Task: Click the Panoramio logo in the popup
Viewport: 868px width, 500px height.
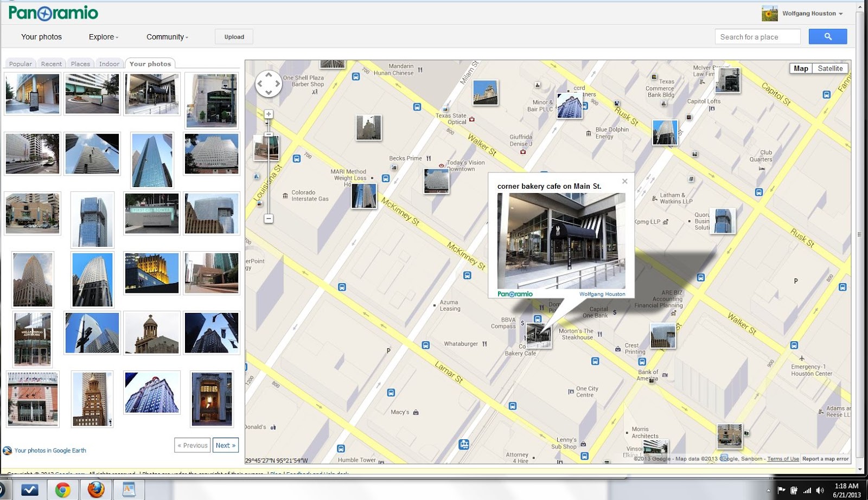Action: [x=515, y=294]
